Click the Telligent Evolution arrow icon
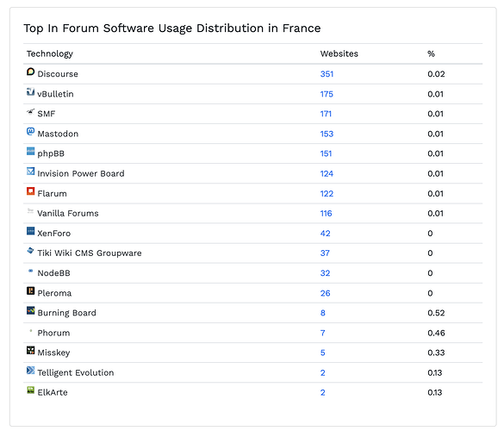 point(30,370)
